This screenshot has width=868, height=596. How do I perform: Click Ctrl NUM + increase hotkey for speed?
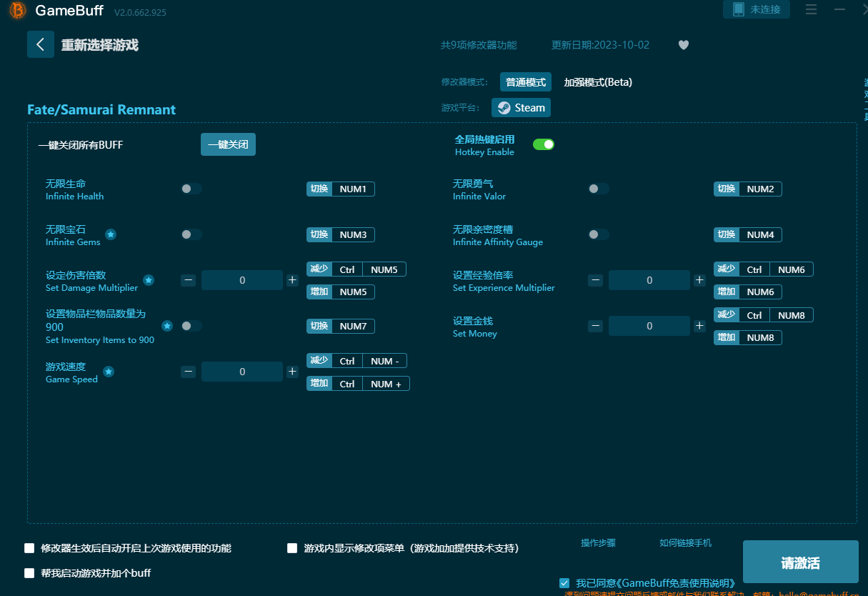358,384
